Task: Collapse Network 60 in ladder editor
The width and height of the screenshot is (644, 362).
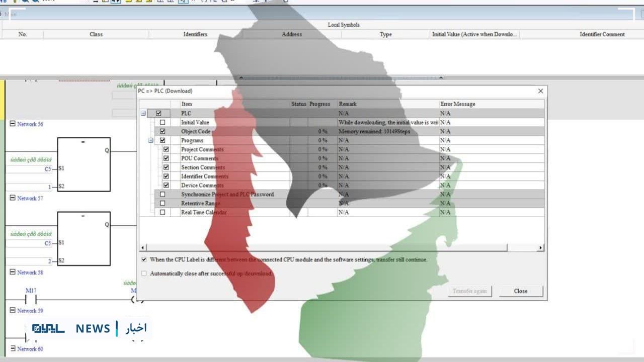Action: tap(13, 348)
